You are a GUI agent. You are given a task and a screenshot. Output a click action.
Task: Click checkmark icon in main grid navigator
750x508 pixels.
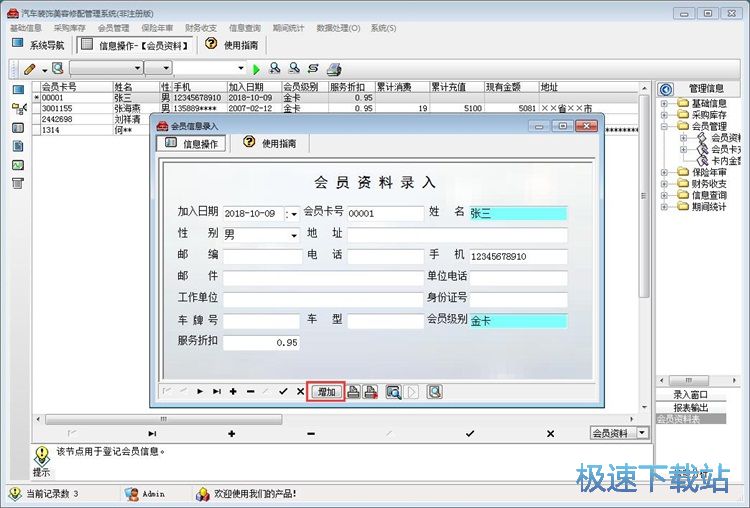point(470,434)
